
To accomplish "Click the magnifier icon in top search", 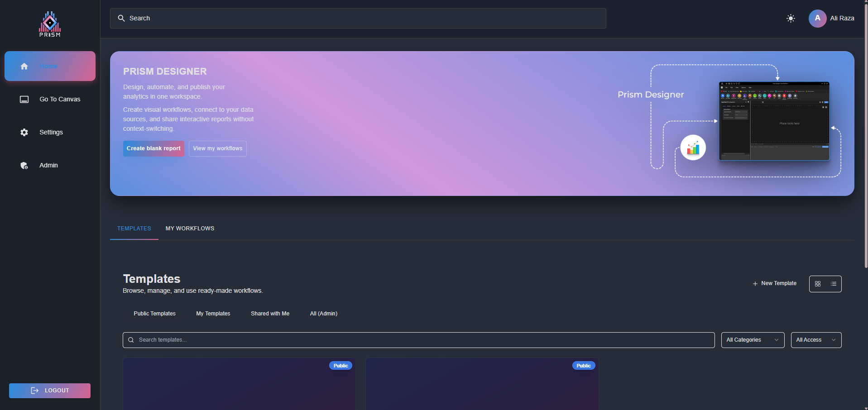I will (x=121, y=19).
